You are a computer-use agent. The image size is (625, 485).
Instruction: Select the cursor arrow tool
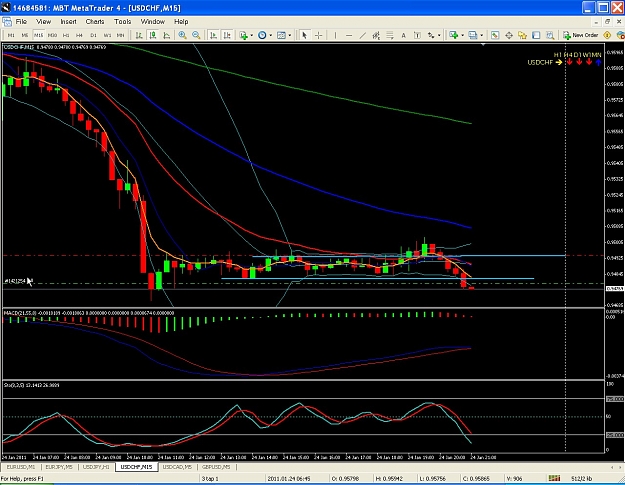[x=305, y=35]
